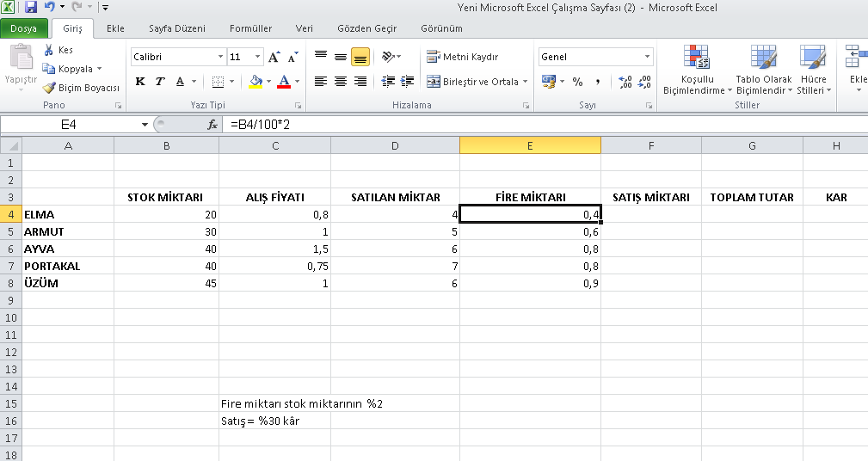Expand Hizalama alignment dialog launcher
This screenshot has width=868, height=461.
pyautogui.click(x=526, y=105)
